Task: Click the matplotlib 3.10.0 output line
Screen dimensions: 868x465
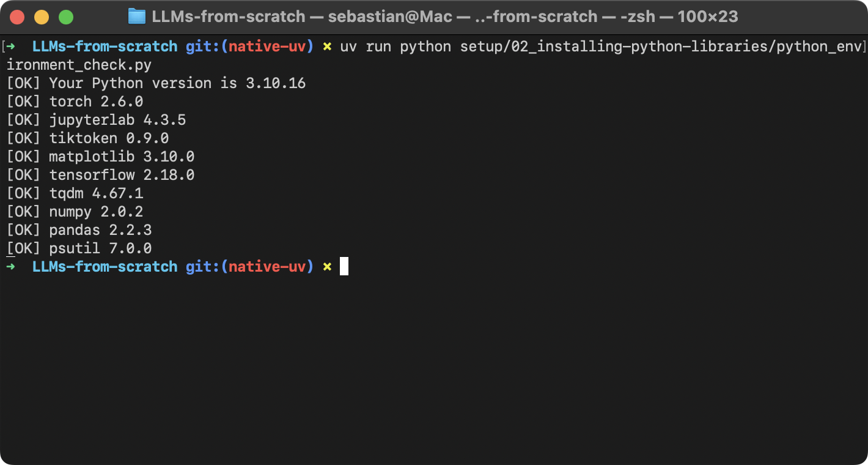Action: point(100,157)
